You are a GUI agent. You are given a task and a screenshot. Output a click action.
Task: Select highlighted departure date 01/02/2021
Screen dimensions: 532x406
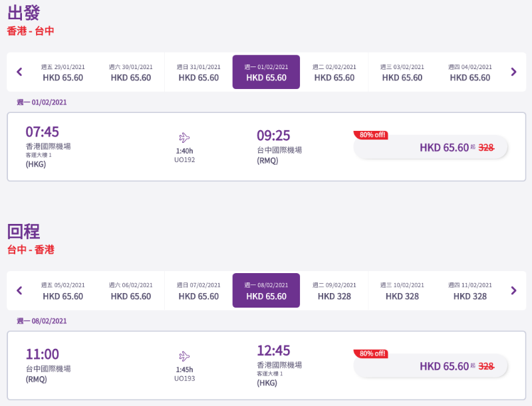tap(267, 72)
